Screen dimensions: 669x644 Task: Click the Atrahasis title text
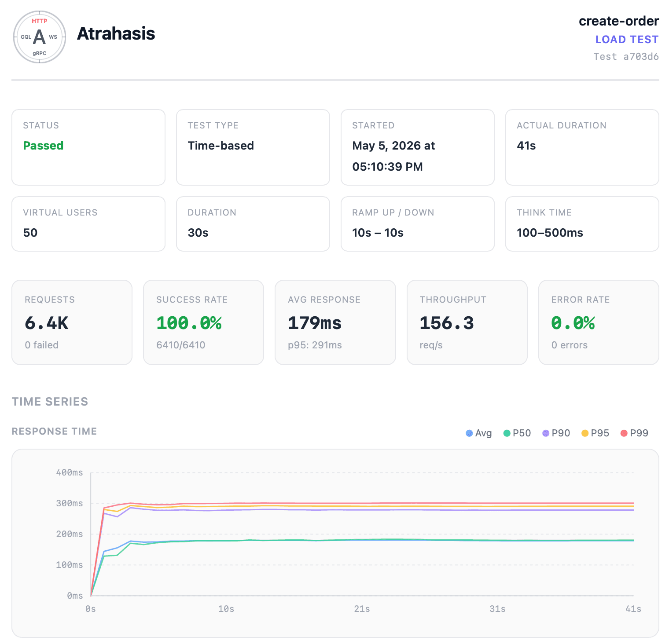pos(116,33)
